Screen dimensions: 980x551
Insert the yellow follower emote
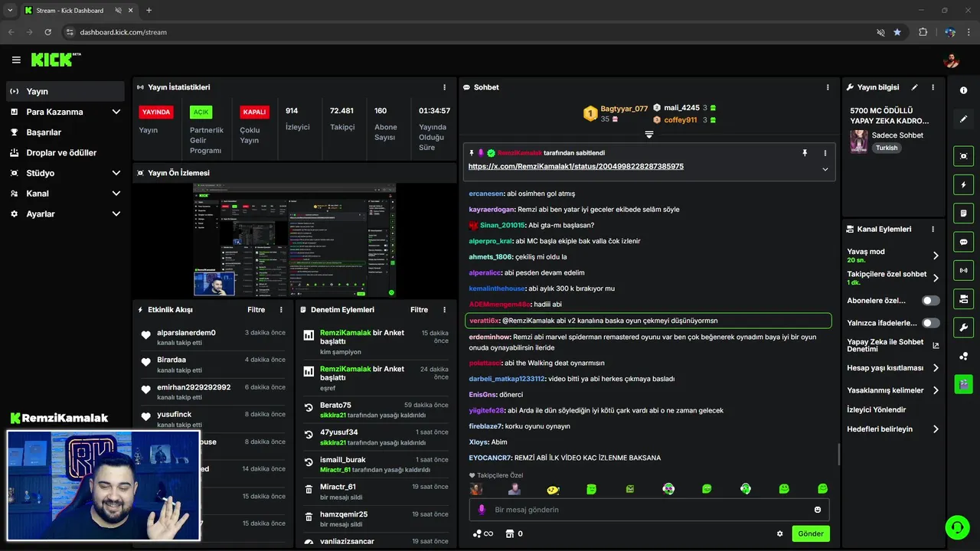pos(553,489)
